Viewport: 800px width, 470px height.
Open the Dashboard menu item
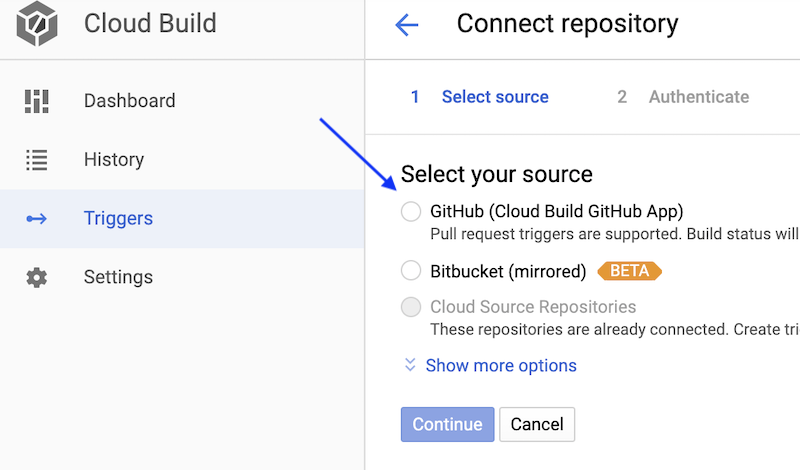pyautogui.click(x=129, y=101)
